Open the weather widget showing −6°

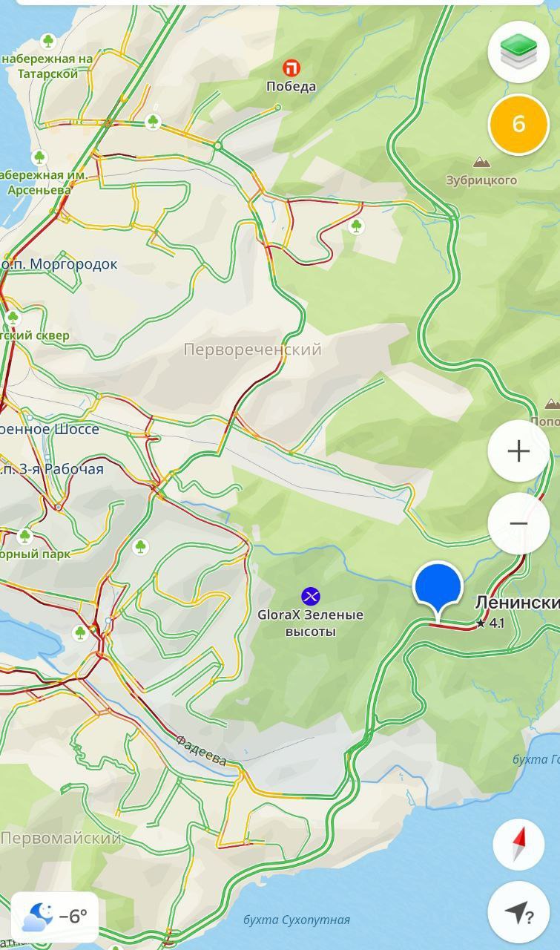click(55, 917)
